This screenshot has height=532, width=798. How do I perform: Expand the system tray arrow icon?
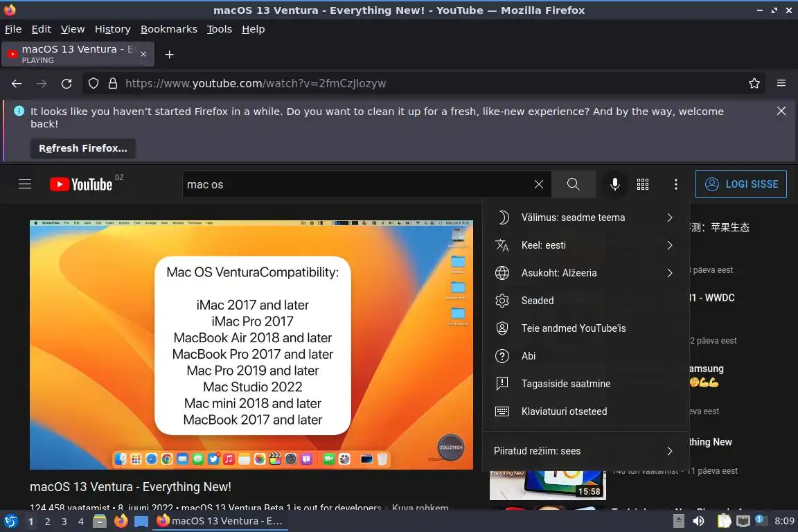click(678, 521)
